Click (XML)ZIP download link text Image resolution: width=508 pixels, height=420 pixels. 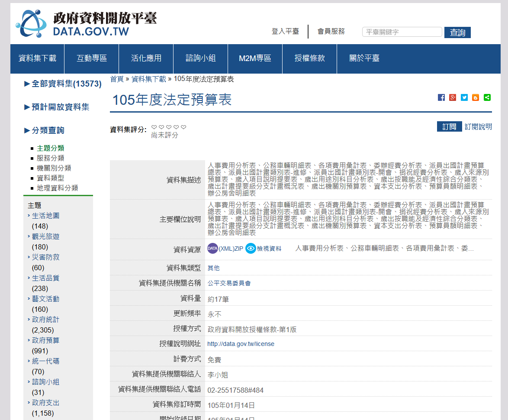(x=231, y=249)
